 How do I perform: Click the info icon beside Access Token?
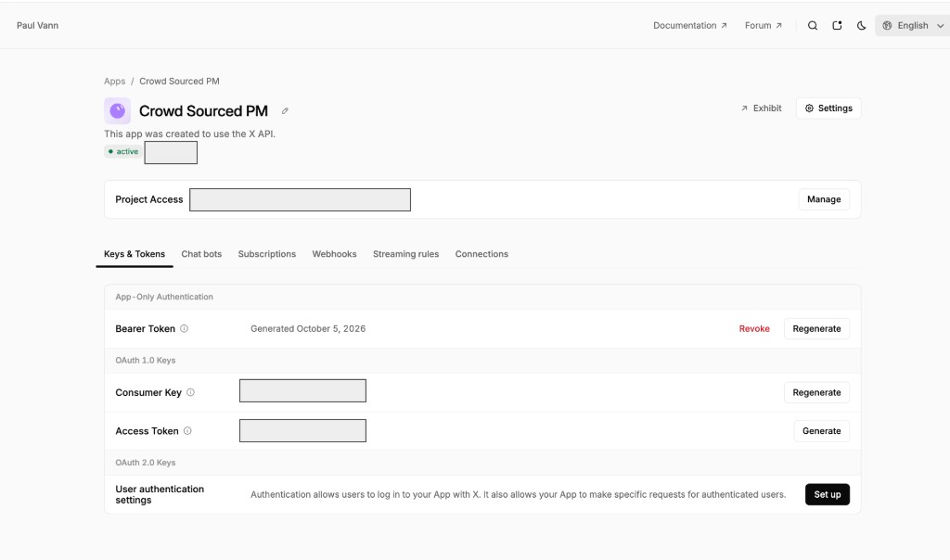point(187,431)
